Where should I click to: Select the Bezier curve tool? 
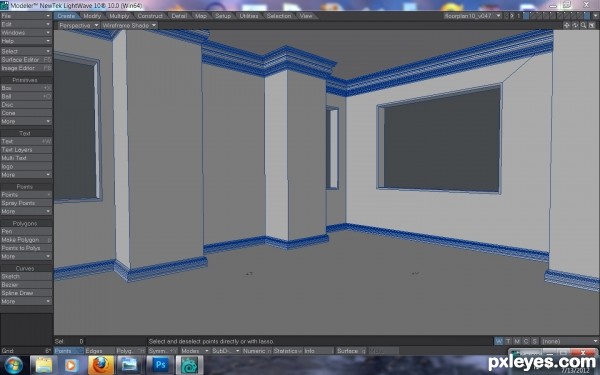pyautogui.click(x=26, y=284)
